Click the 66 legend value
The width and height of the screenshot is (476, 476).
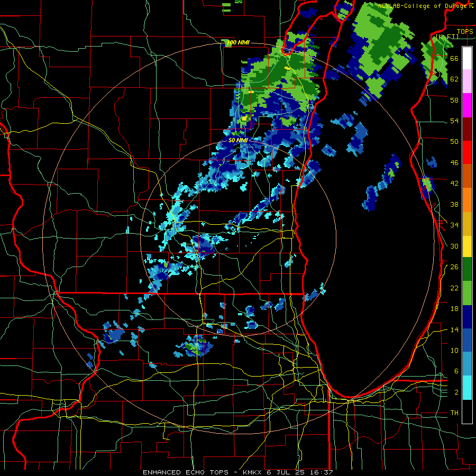coord(454,59)
